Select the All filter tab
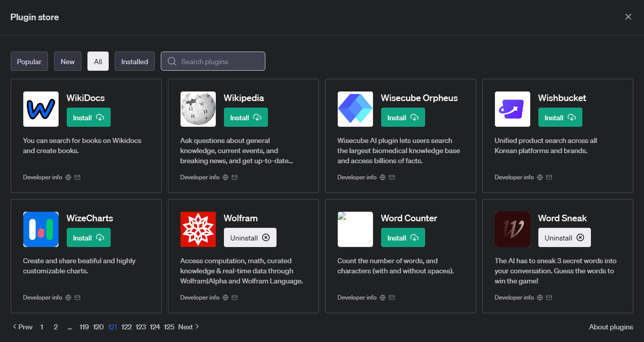Image resolution: width=644 pixels, height=342 pixels. (x=98, y=61)
